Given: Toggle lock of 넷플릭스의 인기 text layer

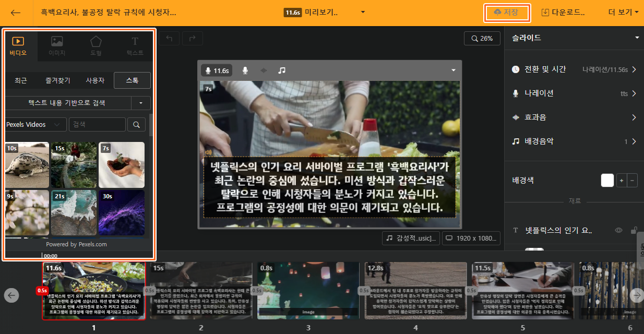Looking at the screenshot, I should [634, 230].
